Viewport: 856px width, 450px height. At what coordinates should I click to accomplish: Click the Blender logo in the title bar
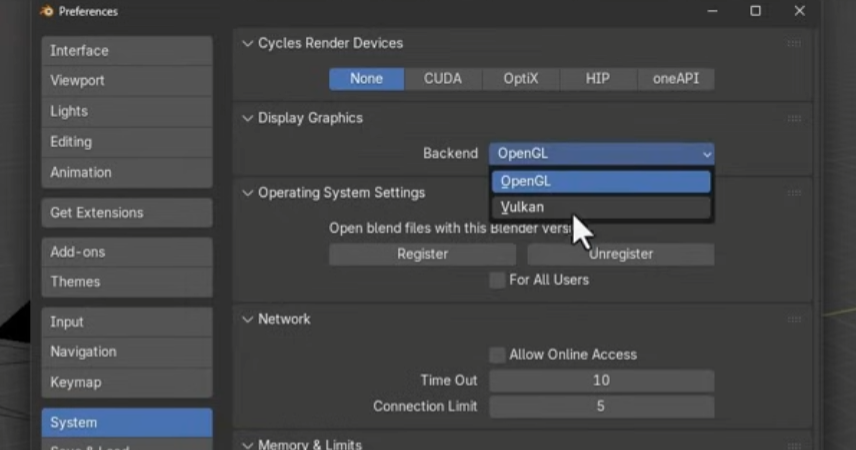[47, 11]
